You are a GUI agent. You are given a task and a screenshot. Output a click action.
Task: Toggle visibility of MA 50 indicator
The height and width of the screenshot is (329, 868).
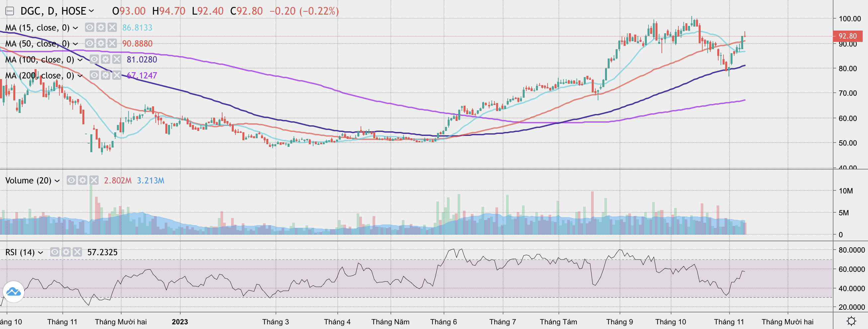pos(90,43)
